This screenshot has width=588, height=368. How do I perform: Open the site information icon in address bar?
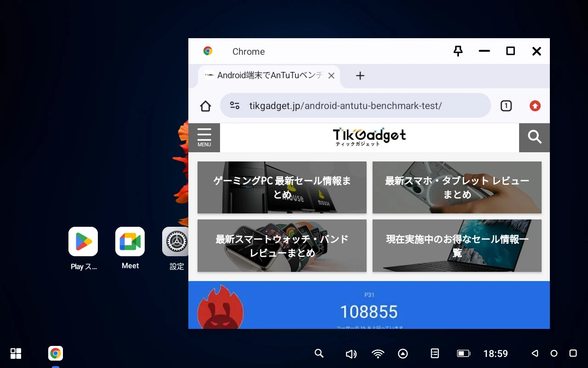coord(235,106)
